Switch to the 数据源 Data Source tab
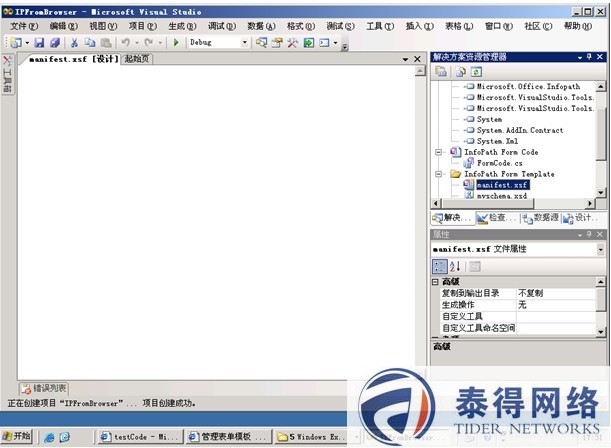611x448 pixels. (541, 217)
